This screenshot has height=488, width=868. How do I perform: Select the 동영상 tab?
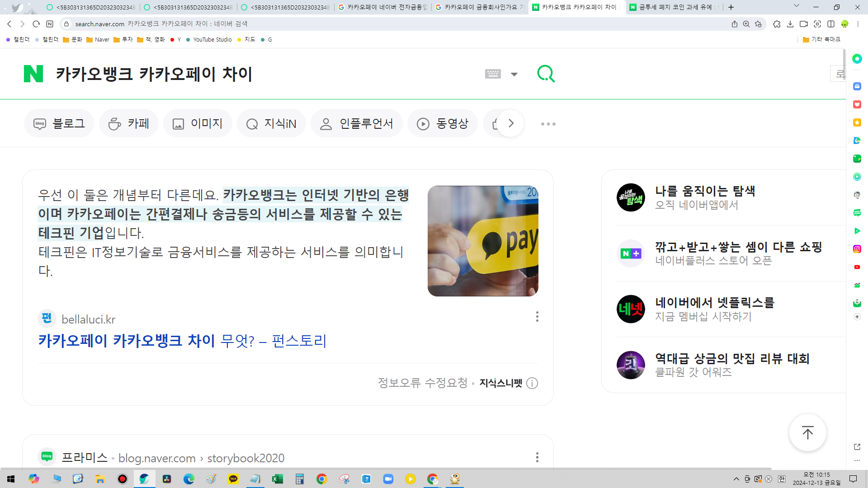pos(443,123)
